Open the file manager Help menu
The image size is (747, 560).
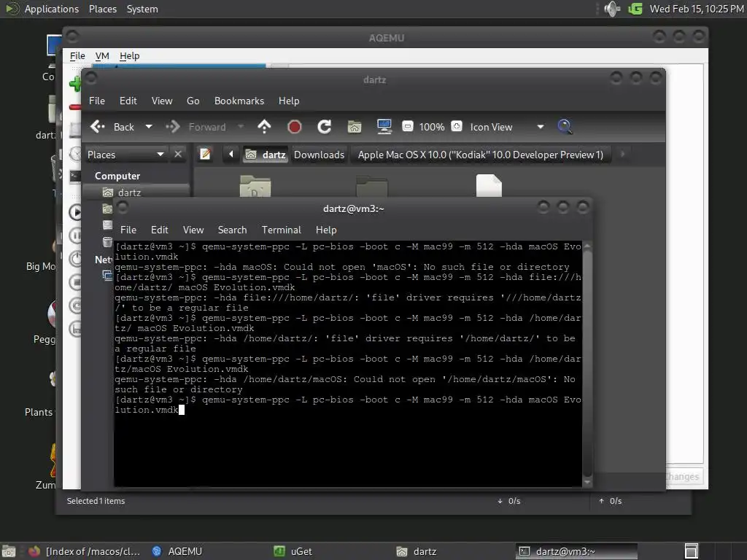click(289, 101)
